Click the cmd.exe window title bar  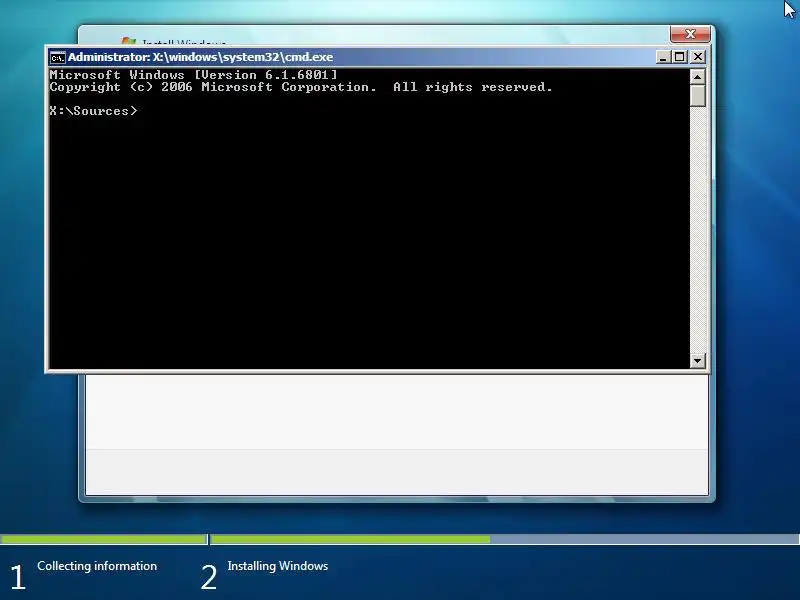coord(378,57)
